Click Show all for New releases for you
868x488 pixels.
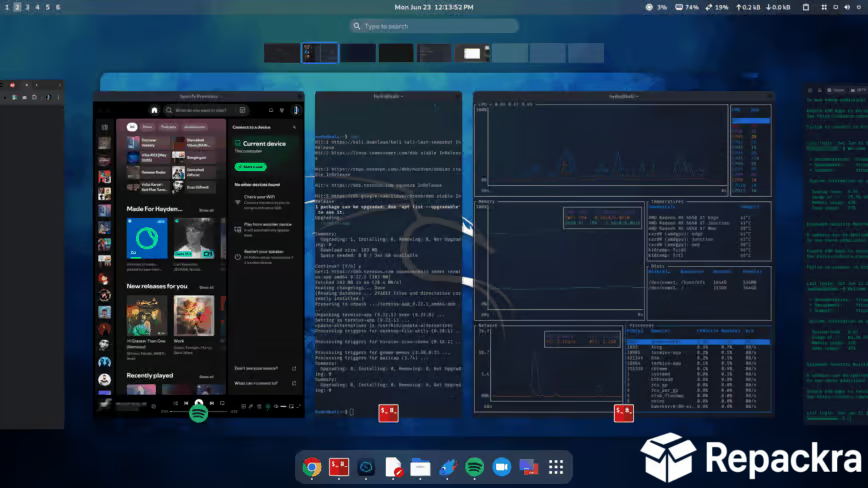(x=206, y=287)
